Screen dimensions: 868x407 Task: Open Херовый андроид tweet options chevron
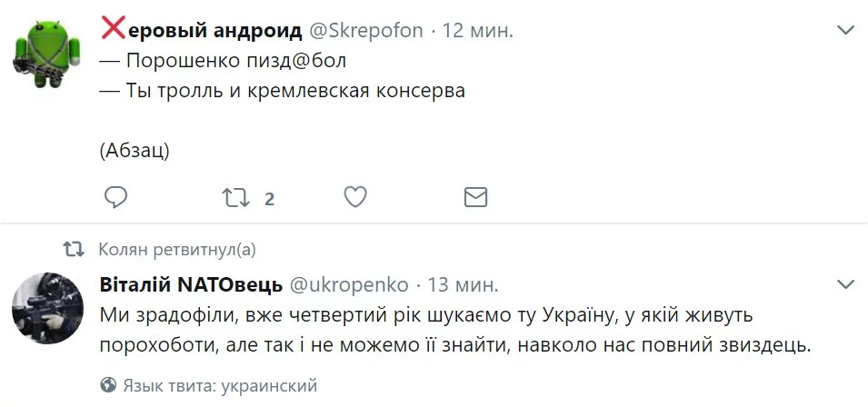(845, 30)
